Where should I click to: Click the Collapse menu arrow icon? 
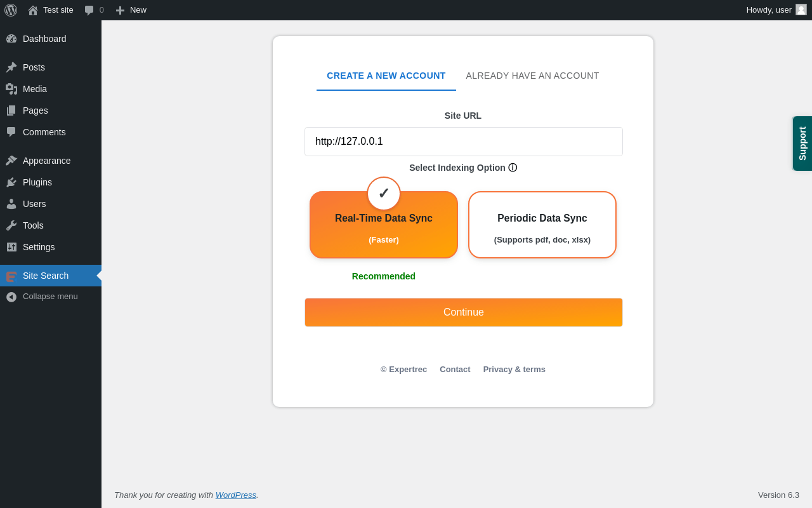[11, 297]
